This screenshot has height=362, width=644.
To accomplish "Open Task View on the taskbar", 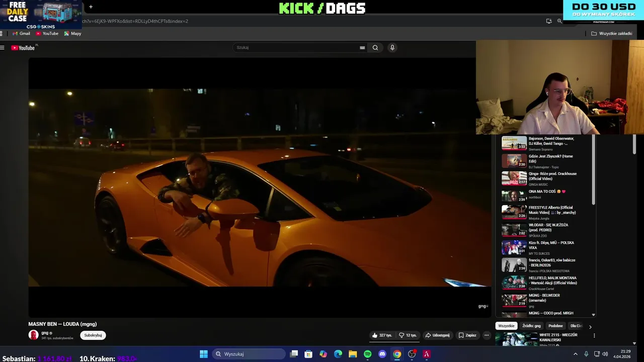I will [x=294, y=354].
